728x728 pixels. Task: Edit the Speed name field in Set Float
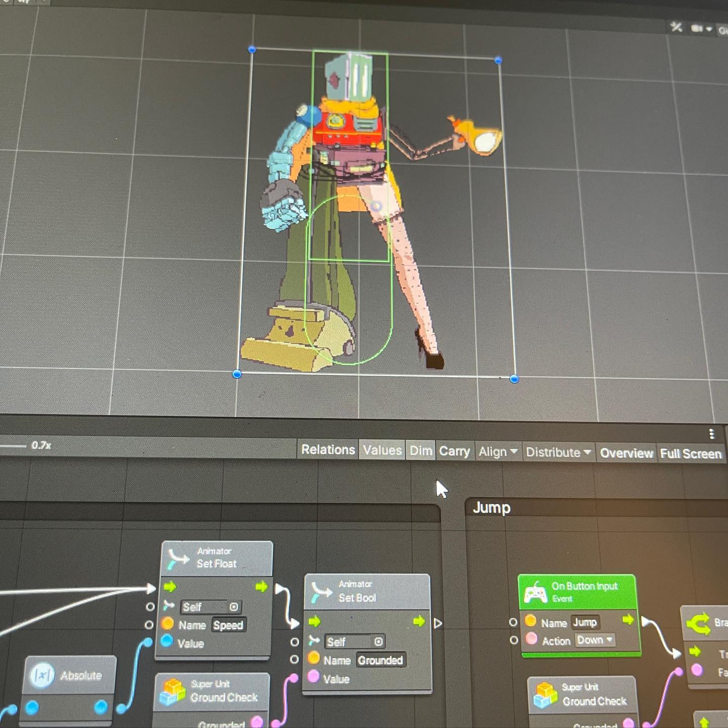pyautogui.click(x=229, y=625)
